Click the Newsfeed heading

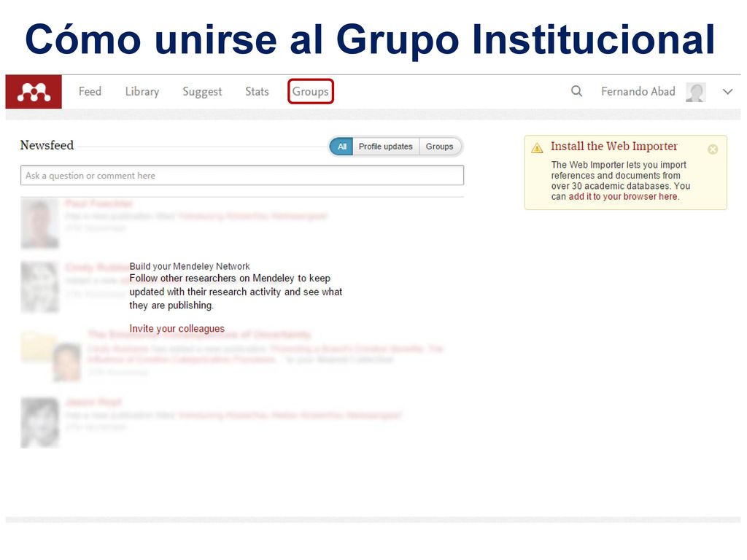click(47, 145)
